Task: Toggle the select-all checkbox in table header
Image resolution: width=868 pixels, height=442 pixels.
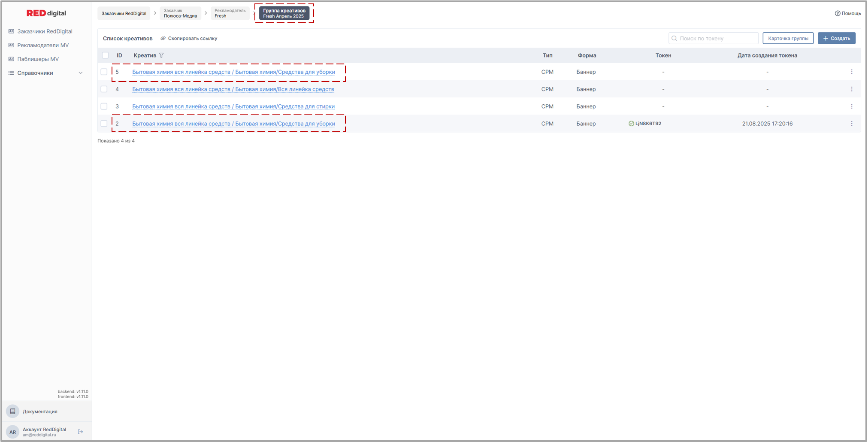Action: [106, 55]
